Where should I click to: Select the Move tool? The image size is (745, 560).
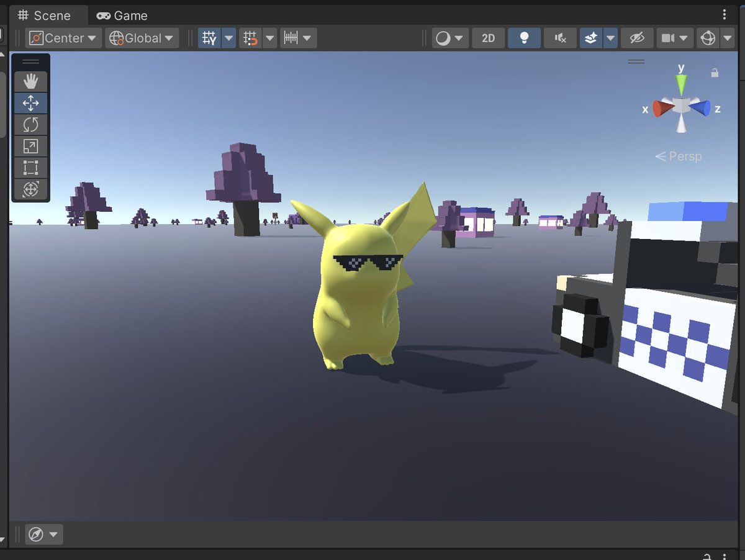pos(30,103)
